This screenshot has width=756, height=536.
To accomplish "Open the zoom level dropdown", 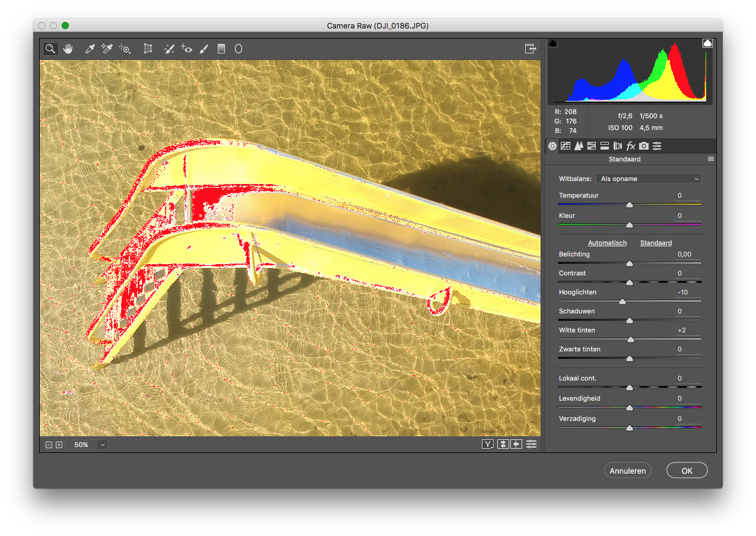I will click(103, 445).
